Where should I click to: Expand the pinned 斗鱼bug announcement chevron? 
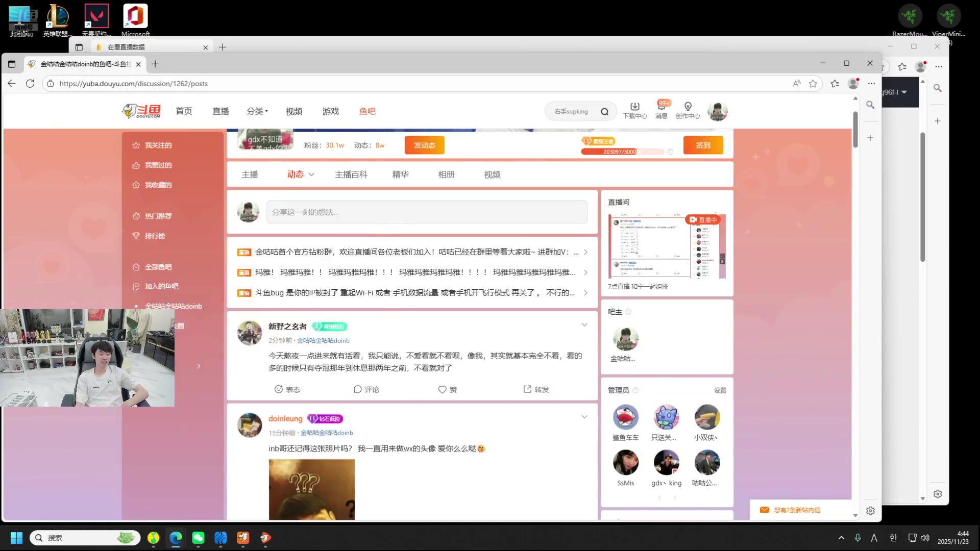pyautogui.click(x=585, y=293)
